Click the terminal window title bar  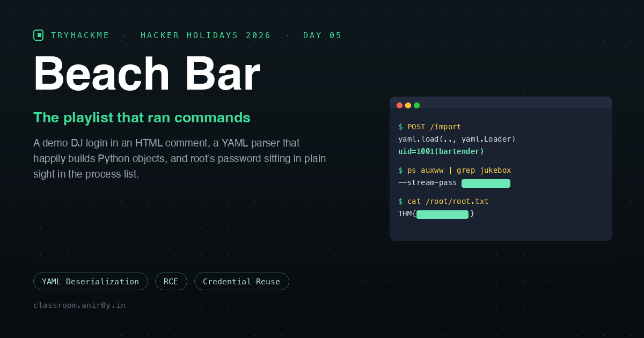click(x=501, y=102)
